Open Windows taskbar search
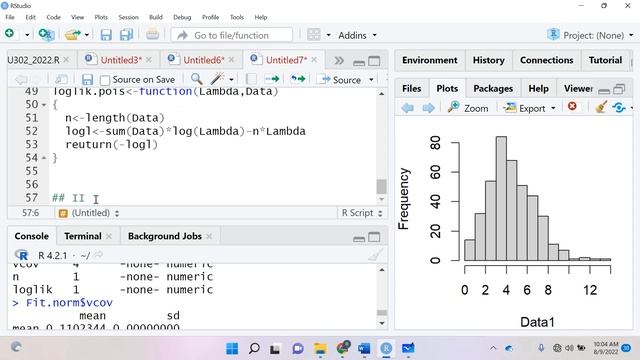This screenshot has width=640, height=360. (x=254, y=348)
